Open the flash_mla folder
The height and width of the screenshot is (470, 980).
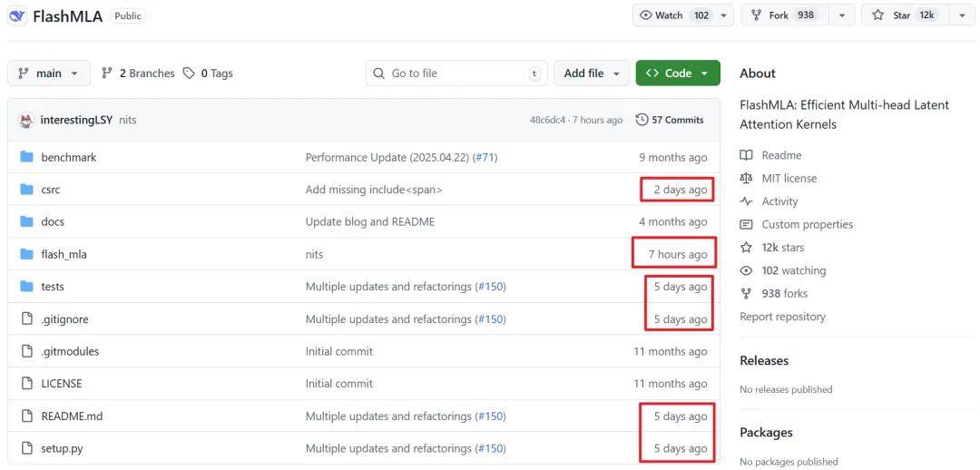pos(64,254)
